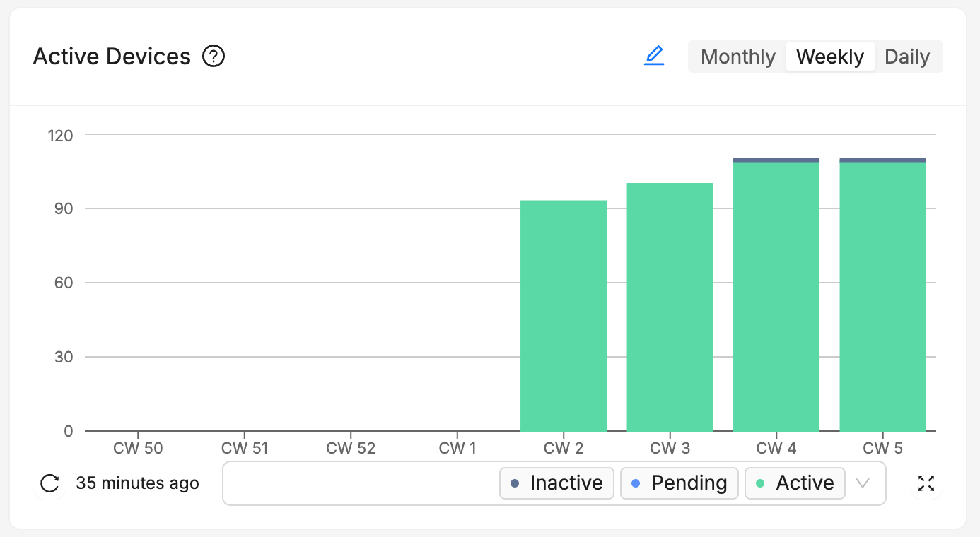This screenshot has height=537, width=980.
Task: Expand the chart to fullscreen view
Action: coord(926,483)
